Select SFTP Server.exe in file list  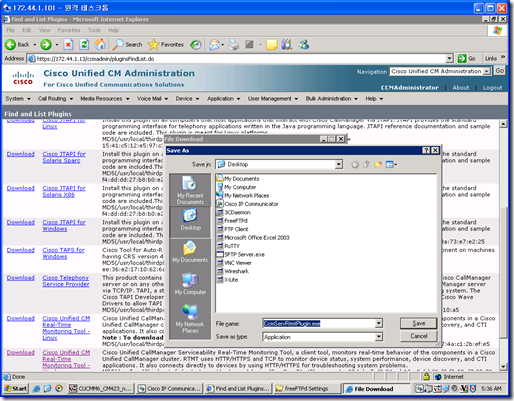point(241,255)
